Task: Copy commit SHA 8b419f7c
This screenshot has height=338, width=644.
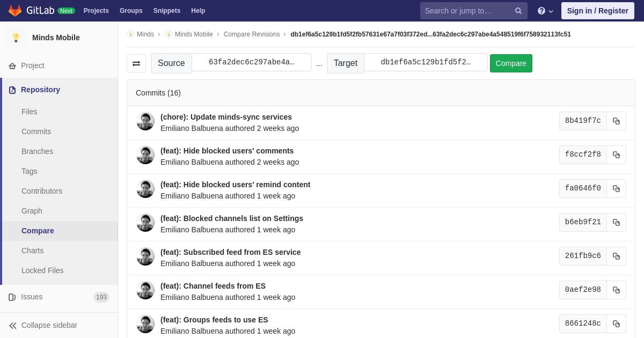Action: pyautogui.click(x=616, y=121)
